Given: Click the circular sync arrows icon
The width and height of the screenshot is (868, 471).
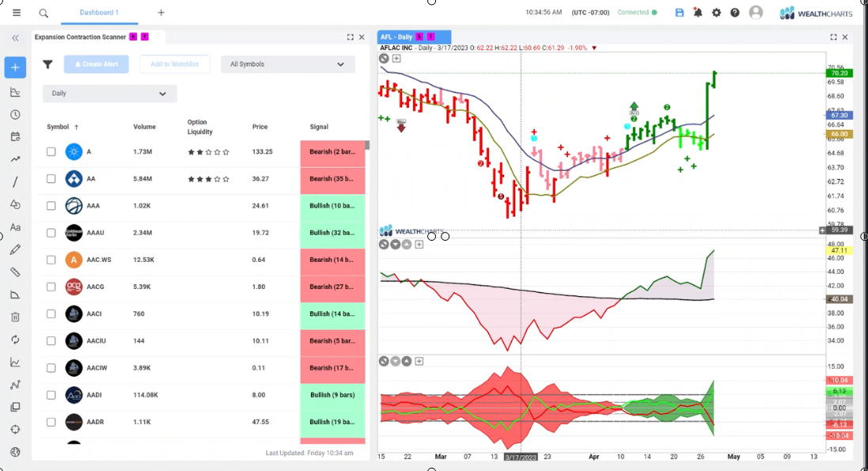Looking at the screenshot, I should [15, 340].
